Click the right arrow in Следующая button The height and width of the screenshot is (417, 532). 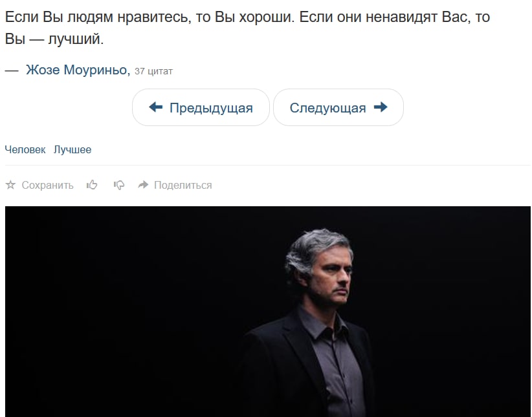pos(381,107)
